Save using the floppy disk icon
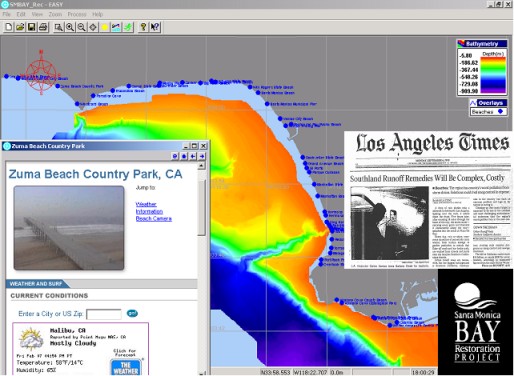The image size is (514, 376). pos(32,27)
